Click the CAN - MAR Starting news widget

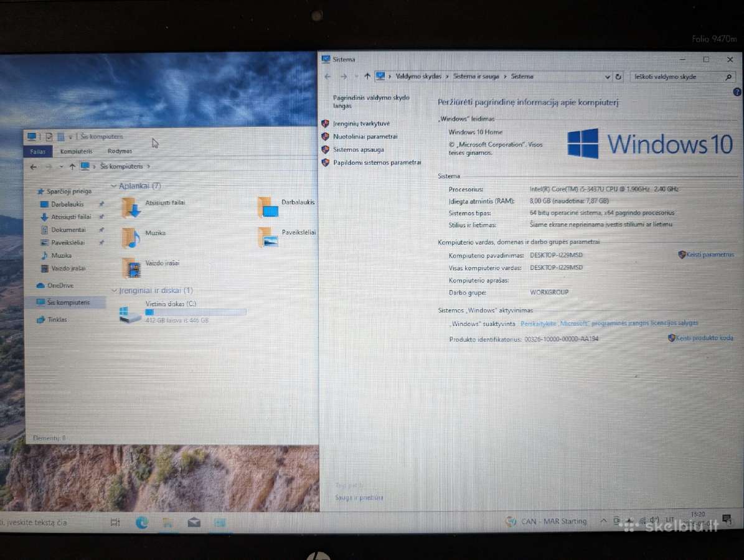547,521
